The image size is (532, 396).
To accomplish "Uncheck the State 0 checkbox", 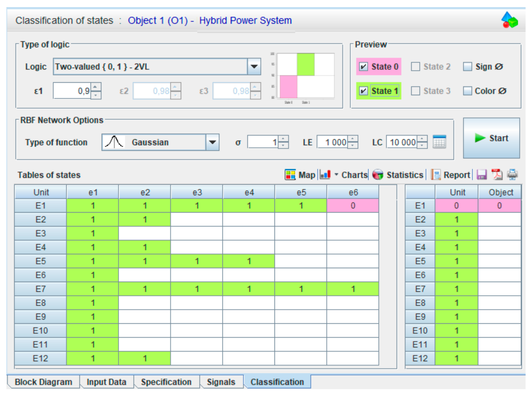I will tap(363, 67).
